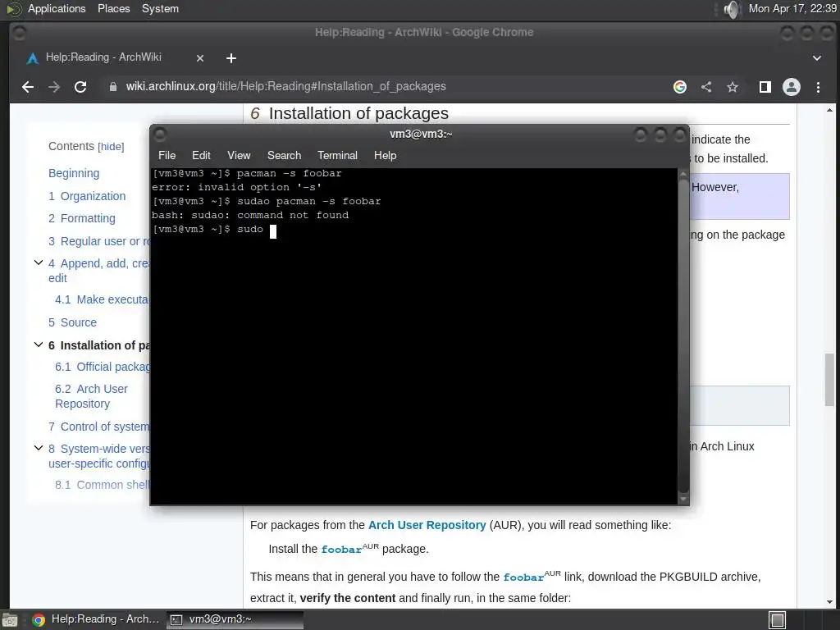Jump to 7 Control of systemd section
The image size is (840, 630).
tap(98, 427)
